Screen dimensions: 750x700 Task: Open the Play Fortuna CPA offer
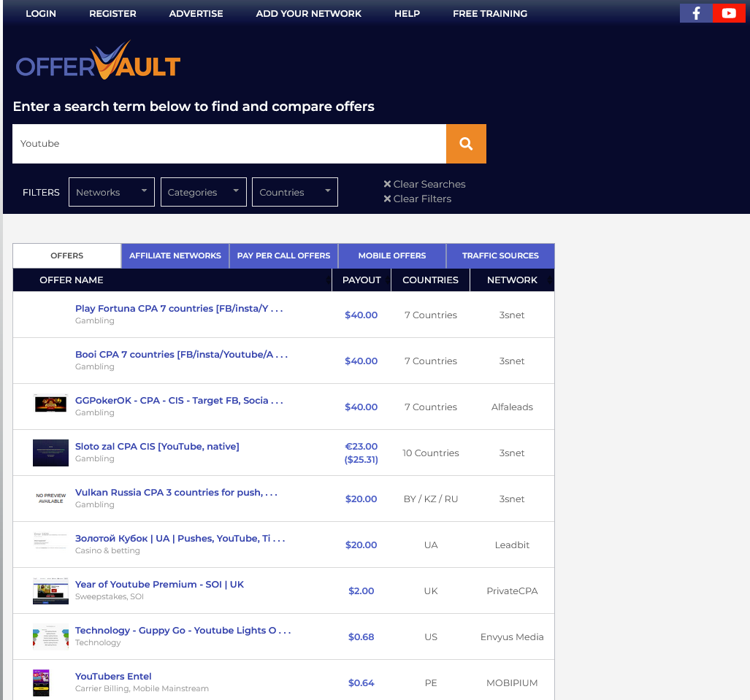[x=179, y=309]
